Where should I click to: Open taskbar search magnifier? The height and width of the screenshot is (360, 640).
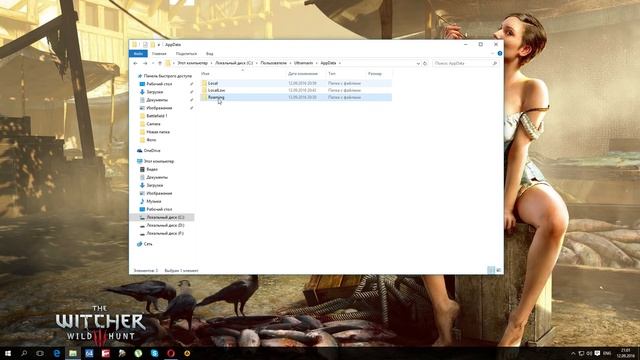tap(24, 353)
